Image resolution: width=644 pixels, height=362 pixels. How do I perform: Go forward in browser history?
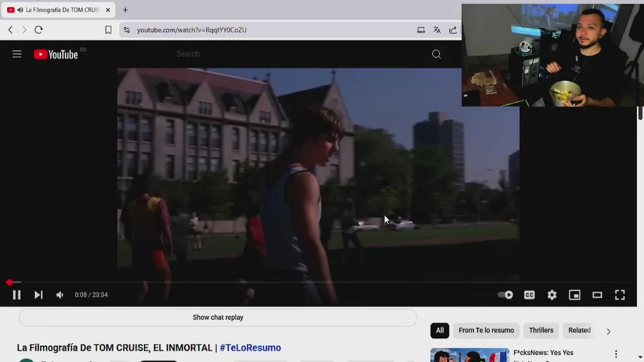point(24,30)
